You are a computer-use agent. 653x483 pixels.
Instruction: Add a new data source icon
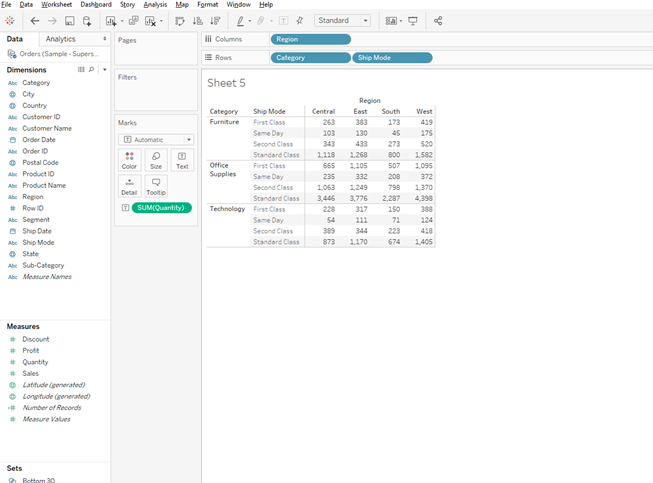click(87, 21)
